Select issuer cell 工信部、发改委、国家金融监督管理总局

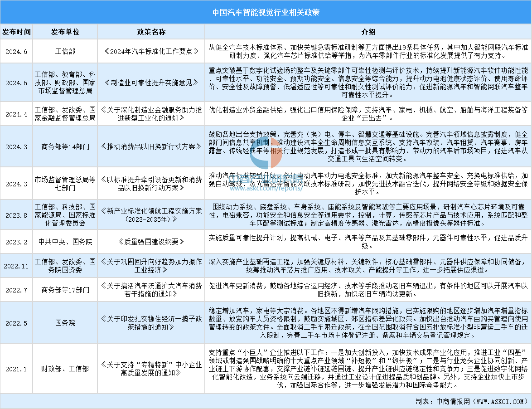[65, 114]
